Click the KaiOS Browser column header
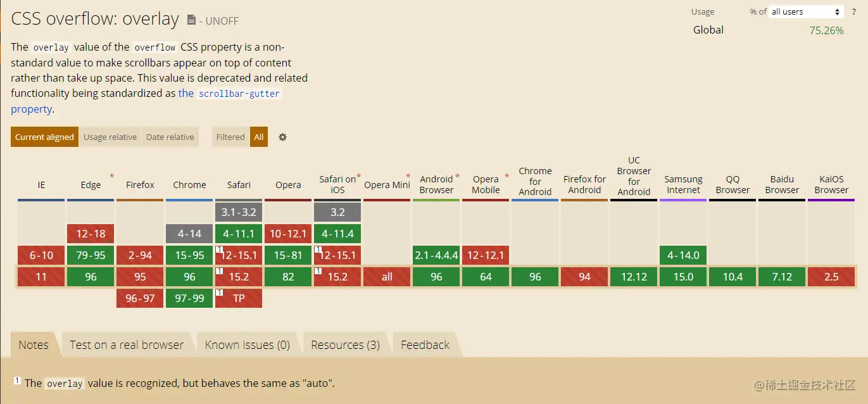The image size is (868, 404). point(831,184)
